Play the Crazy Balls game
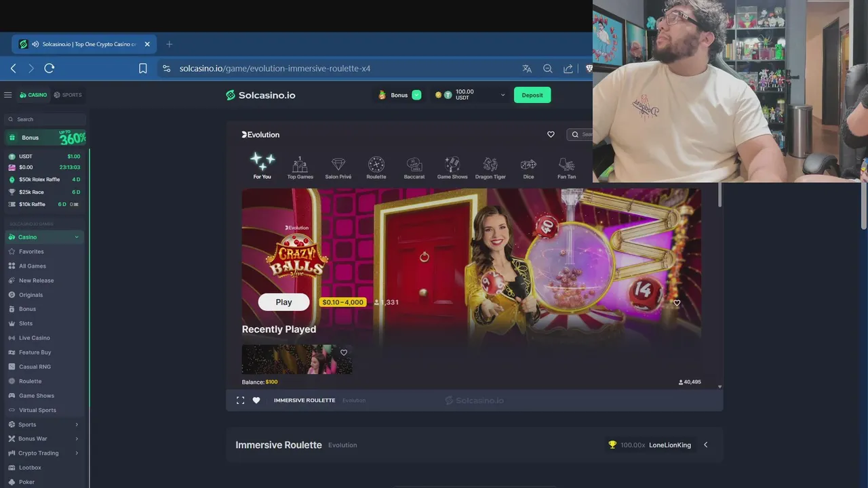The image size is (868, 488). click(x=283, y=302)
